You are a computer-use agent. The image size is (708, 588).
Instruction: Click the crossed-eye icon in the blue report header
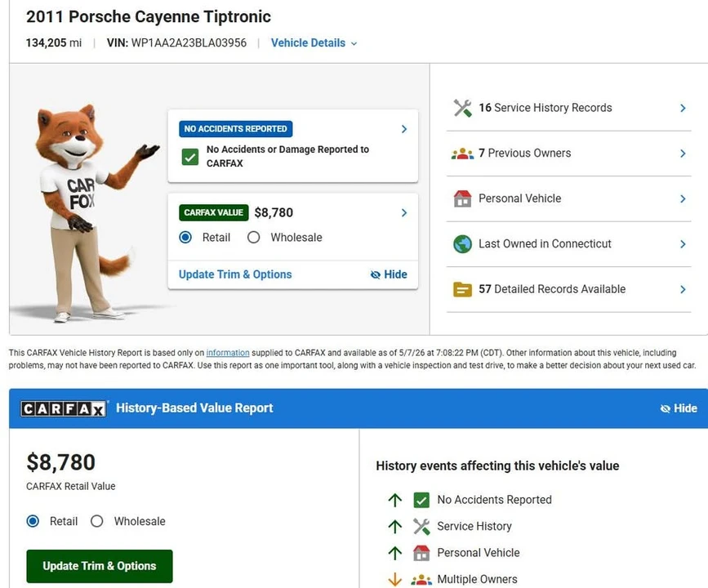(x=665, y=408)
